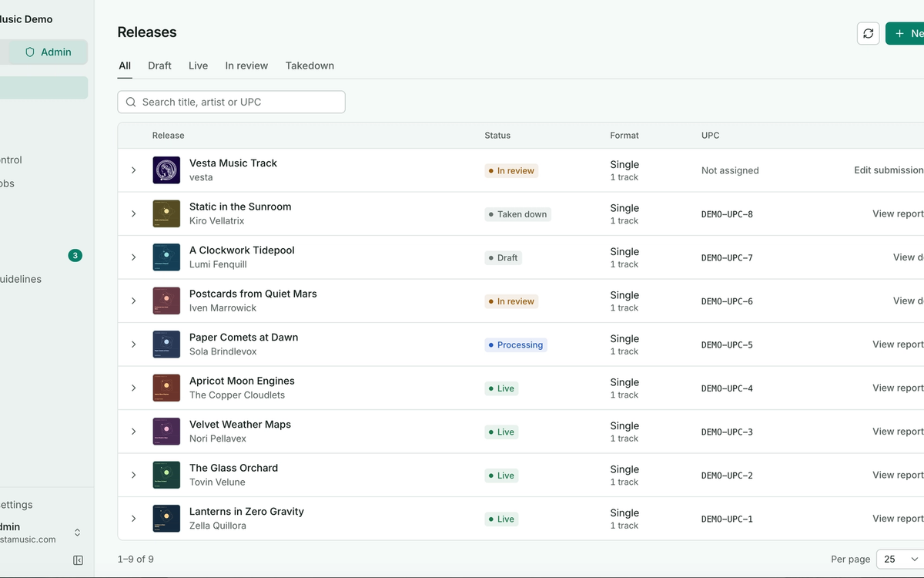Open the account switcher chevrons

click(x=77, y=533)
